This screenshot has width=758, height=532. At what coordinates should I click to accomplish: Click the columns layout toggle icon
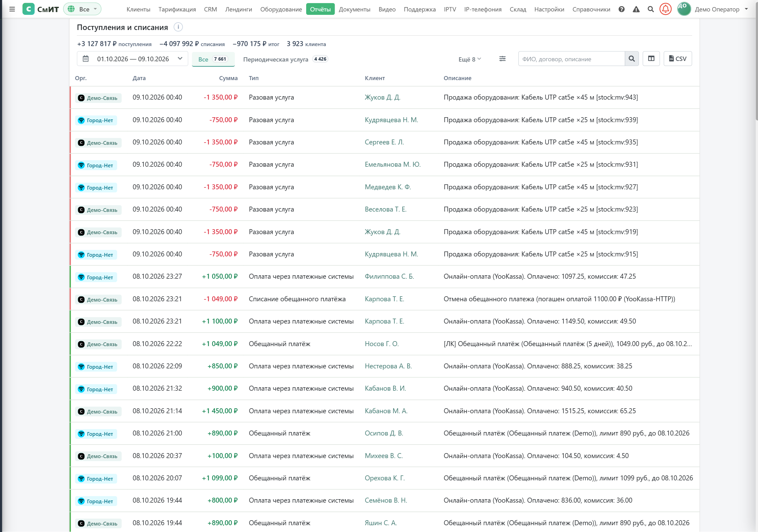point(651,59)
